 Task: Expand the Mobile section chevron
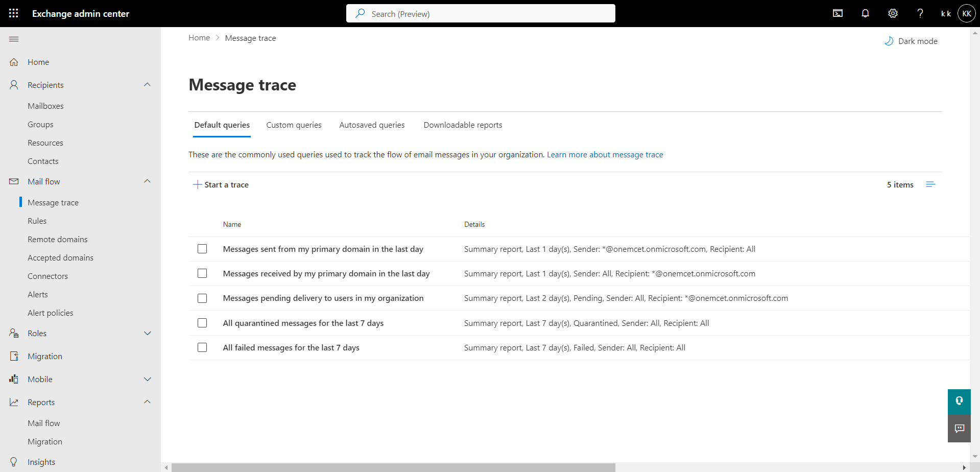point(147,379)
